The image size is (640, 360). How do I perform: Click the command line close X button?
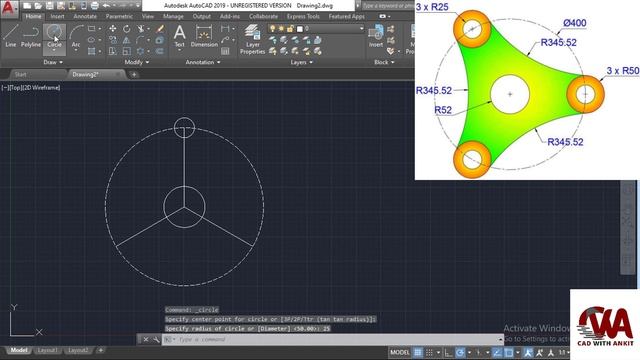[x=146, y=339]
